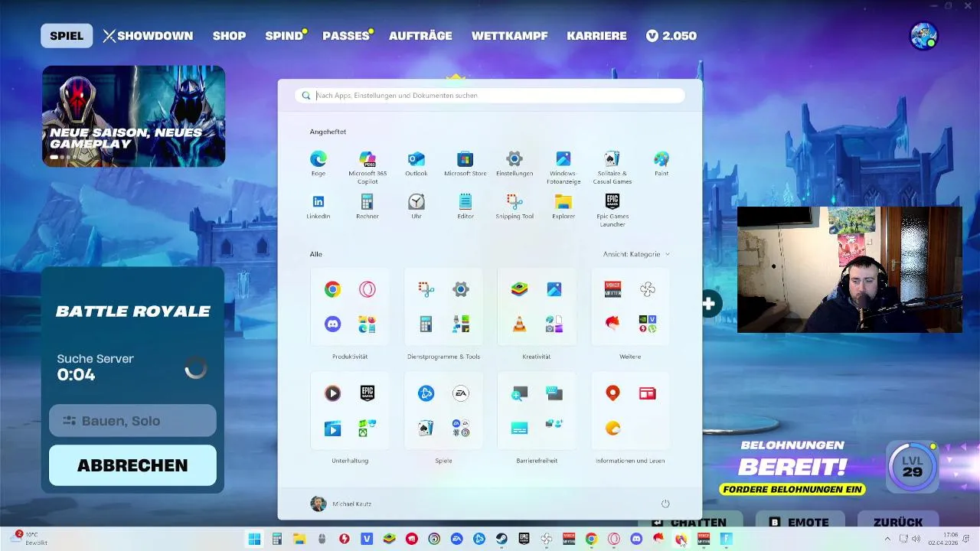Open the Fortnite profile avatar
Image resolution: width=980 pixels, height=551 pixels.
[x=923, y=36]
